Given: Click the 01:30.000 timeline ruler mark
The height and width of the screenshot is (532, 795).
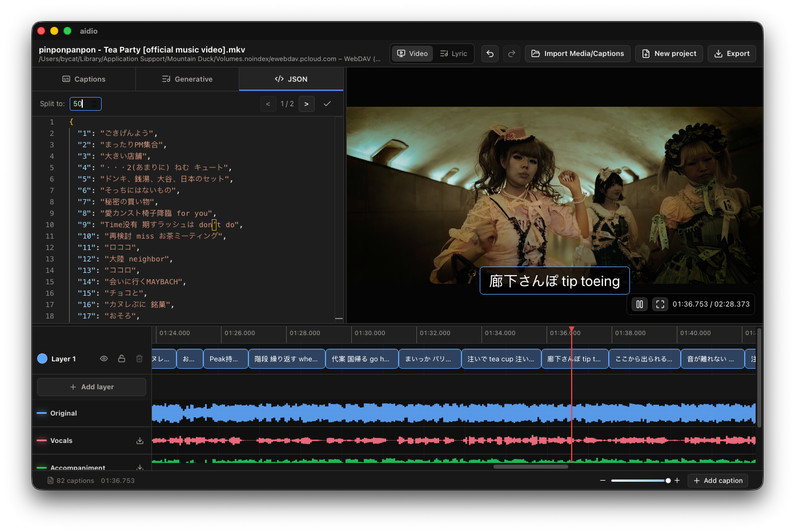Looking at the screenshot, I should pyautogui.click(x=370, y=333).
